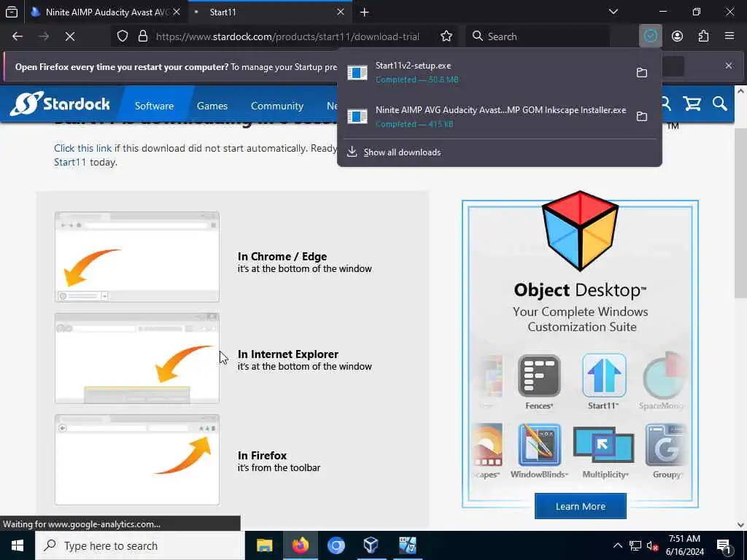Image resolution: width=747 pixels, height=560 pixels.
Task: Click the muted volume tray icon
Action: pyautogui.click(x=652, y=545)
